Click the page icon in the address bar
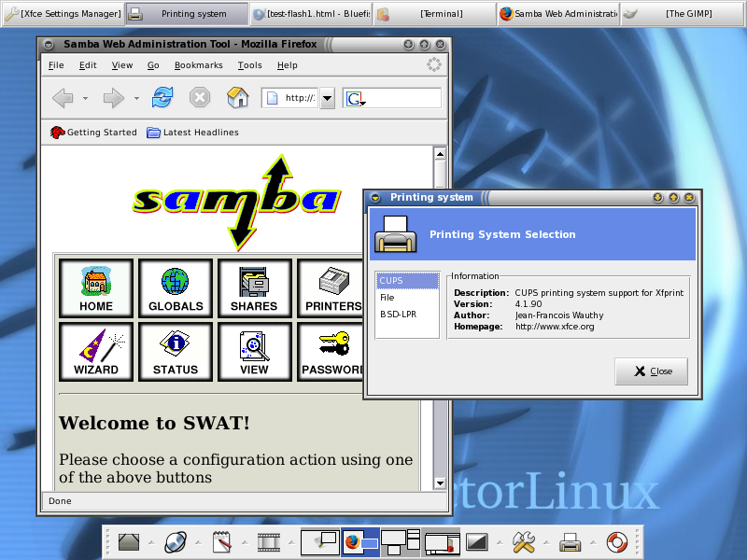 pyautogui.click(x=272, y=98)
